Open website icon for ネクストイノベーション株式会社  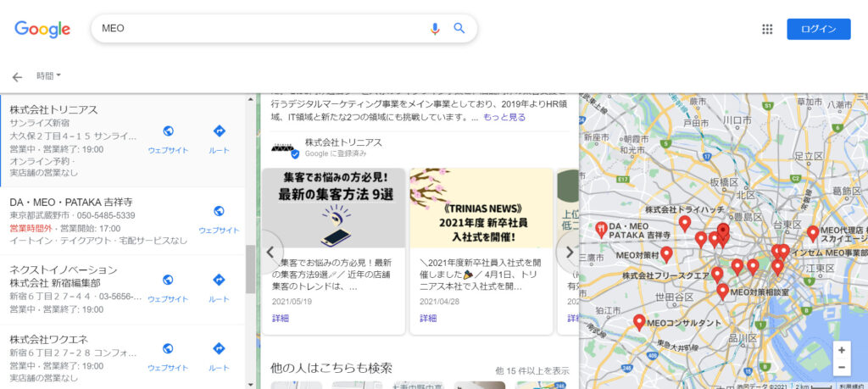(x=169, y=280)
